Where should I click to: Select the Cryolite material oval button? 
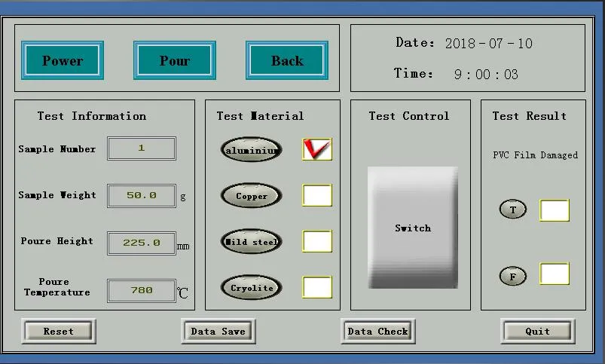(x=251, y=288)
